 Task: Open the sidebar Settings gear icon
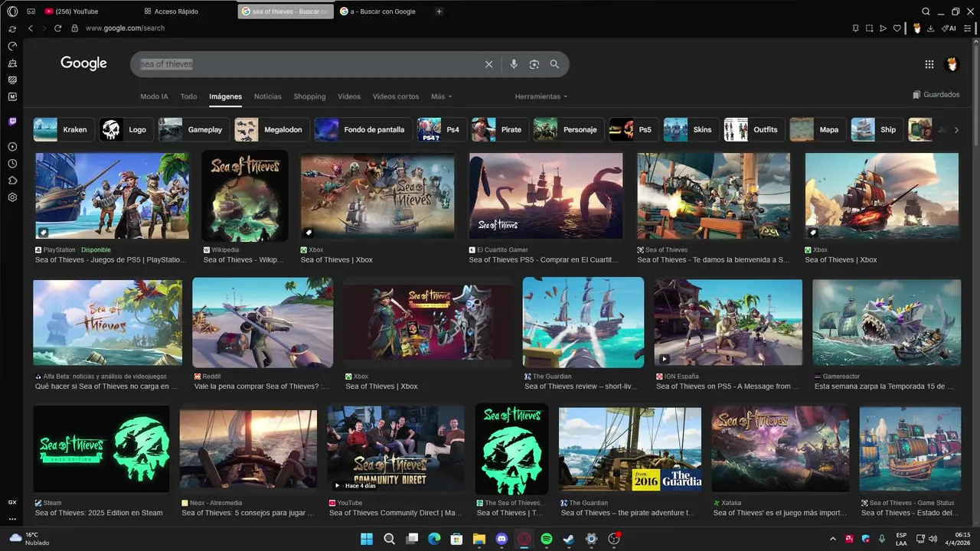[x=12, y=197]
